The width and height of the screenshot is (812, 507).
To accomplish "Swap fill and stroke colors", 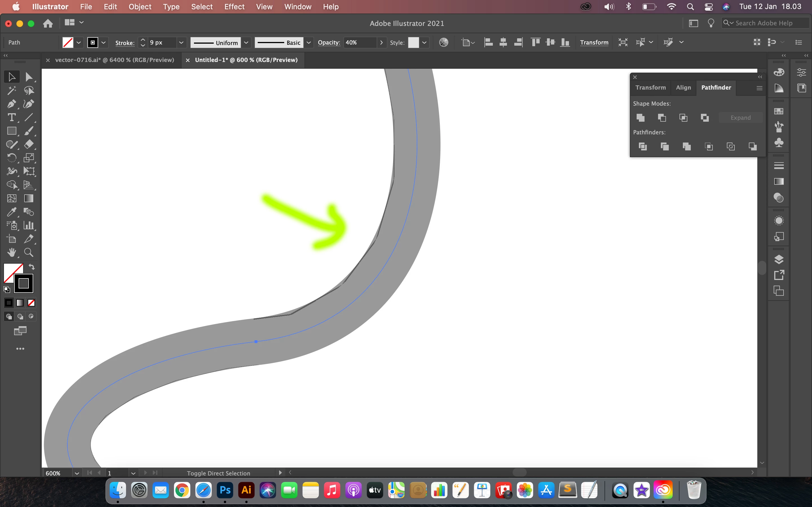I will [x=32, y=267].
